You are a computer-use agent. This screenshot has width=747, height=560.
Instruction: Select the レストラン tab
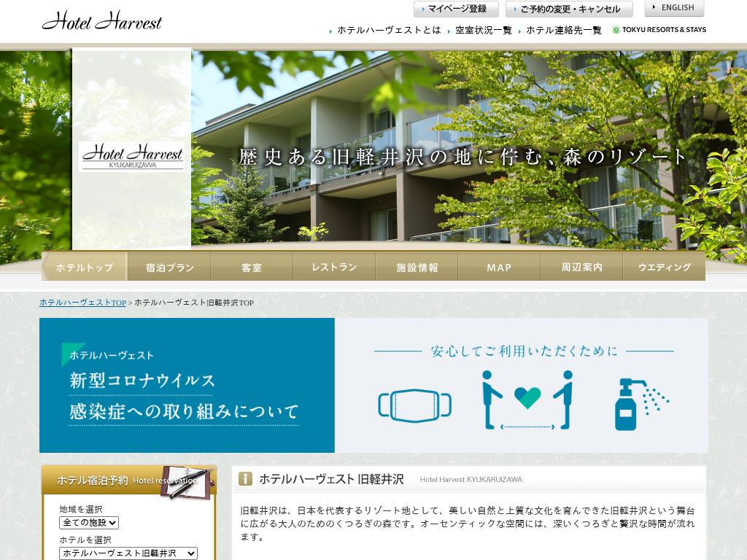pos(334,267)
